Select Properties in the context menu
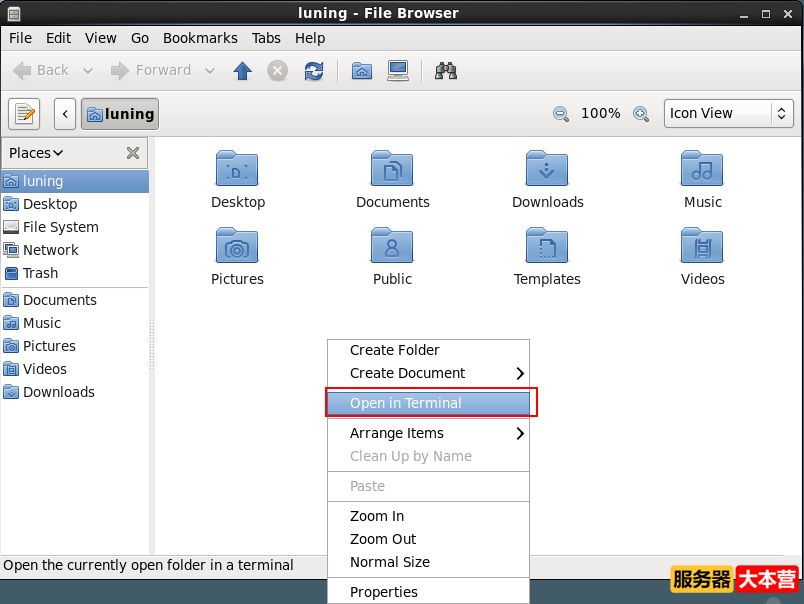The height and width of the screenshot is (604, 804). coord(384,592)
